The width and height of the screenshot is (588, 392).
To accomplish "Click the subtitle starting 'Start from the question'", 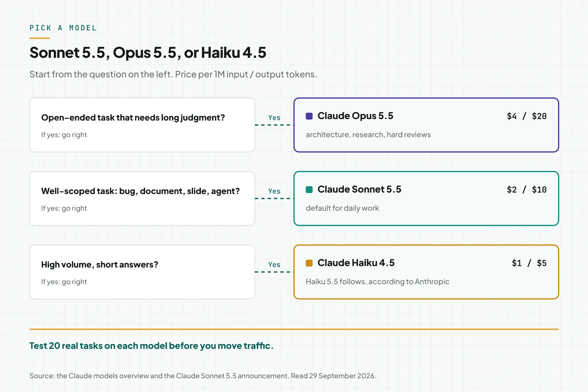I will pyautogui.click(x=173, y=74).
